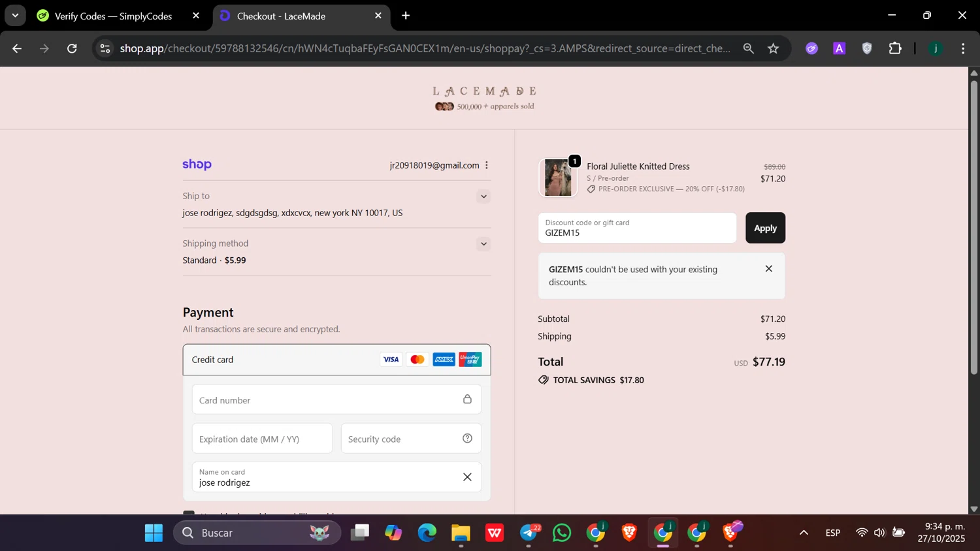Click the Discount code or gift card field
This screenshot has width=980, height=551.
tap(637, 228)
